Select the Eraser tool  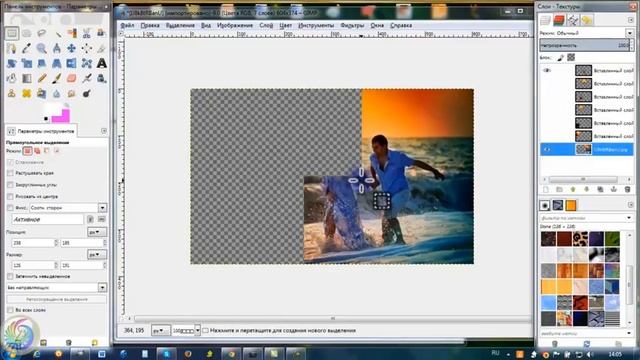tap(72, 78)
